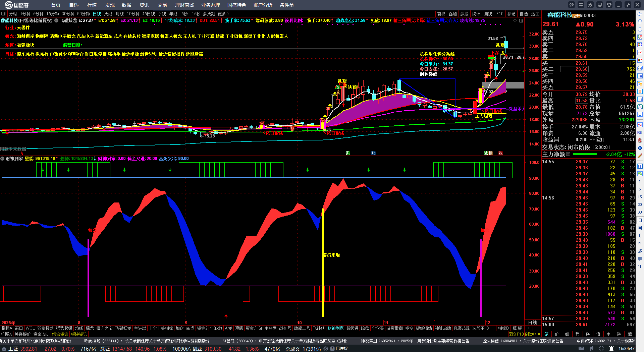This screenshot has height=352, width=644.
Task: Click the market table grid sidebar icon
Action: click(640, 45)
